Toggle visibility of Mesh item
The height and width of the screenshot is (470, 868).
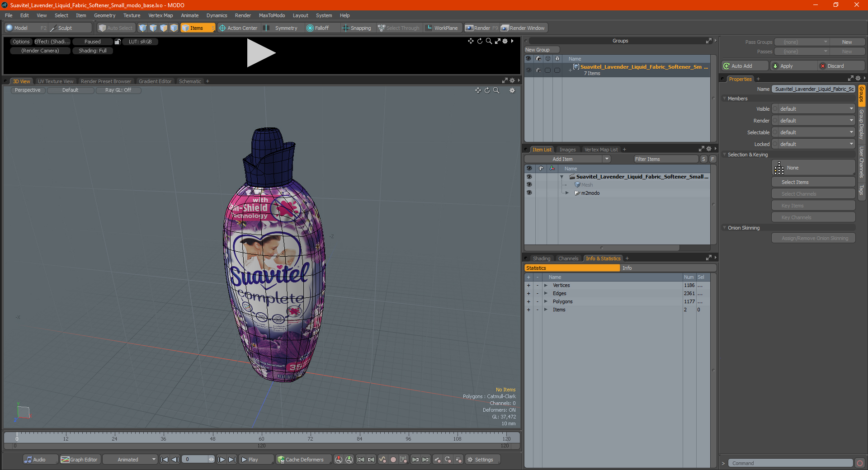tap(529, 185)
